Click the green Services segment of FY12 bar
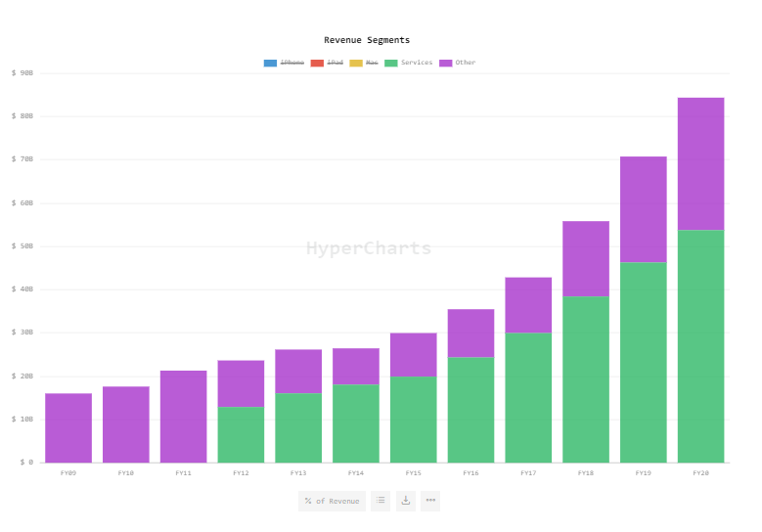 coord(241,435)
